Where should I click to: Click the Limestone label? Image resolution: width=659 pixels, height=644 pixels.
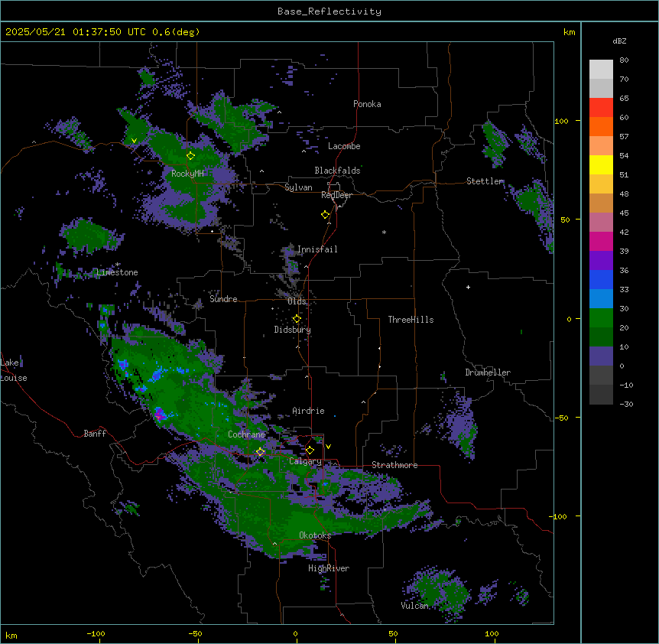[117, 272]
